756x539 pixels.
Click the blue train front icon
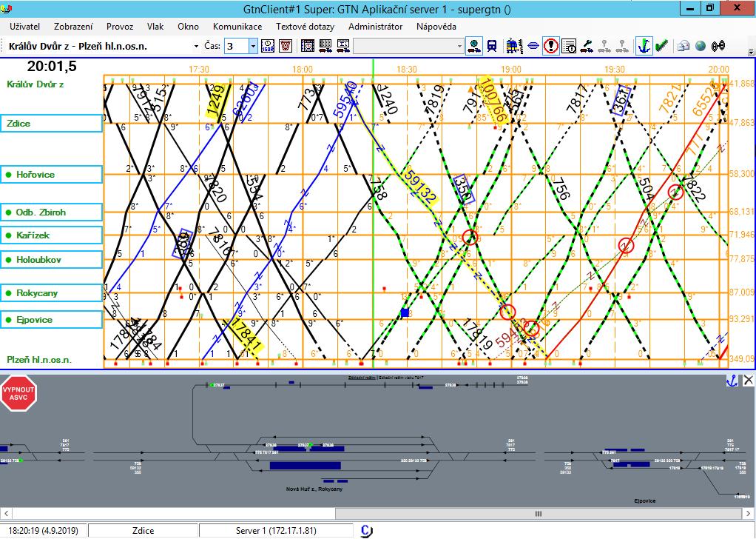(x=492, y=46)
